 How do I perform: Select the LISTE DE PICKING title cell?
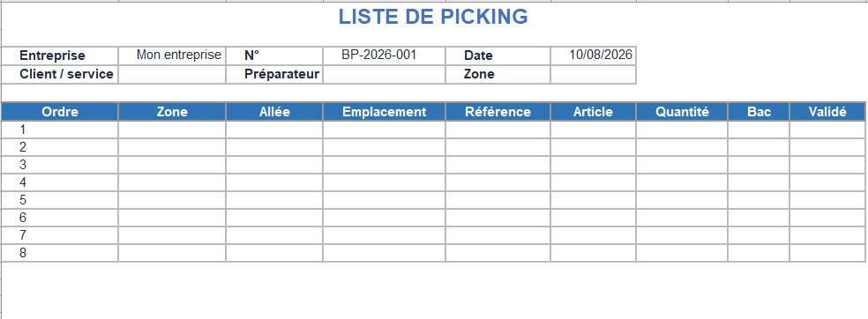(x=433, y=17)
